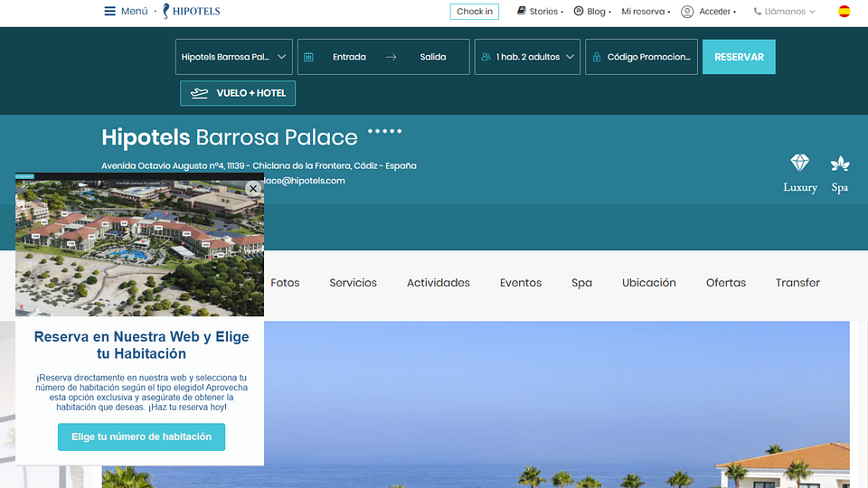Viewport: 868px width, 488px height.
Task: Close the room selection popup
Action: point(253,189)
